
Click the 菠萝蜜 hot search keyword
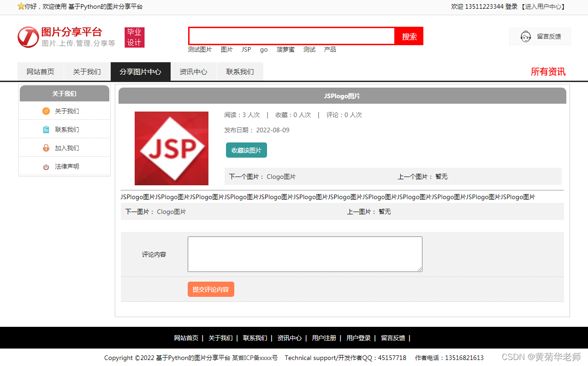pos(285,49)
